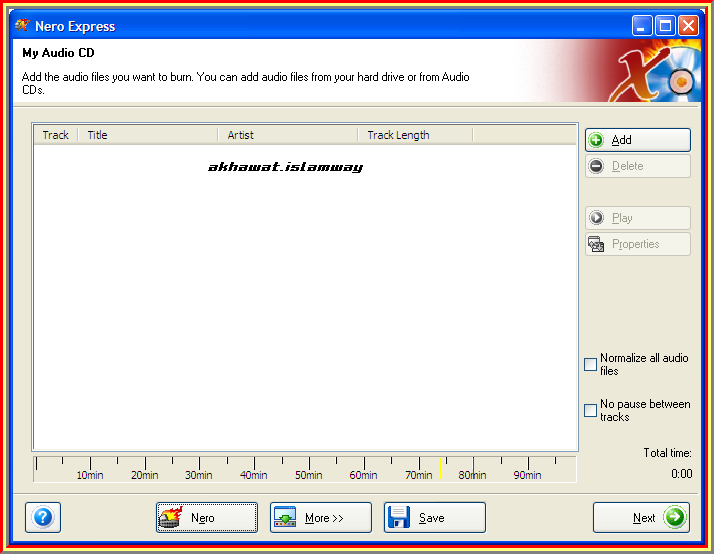Click the green arrow Next button
The width and height of the screenshot is (714, 554).
pos(641,517)
